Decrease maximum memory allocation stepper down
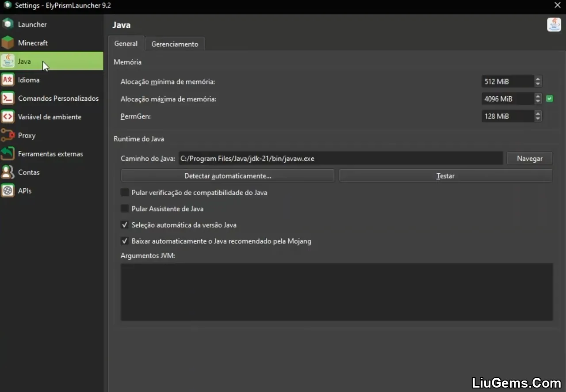The width and height of the screenshot is (566, 392). (538, 101)
